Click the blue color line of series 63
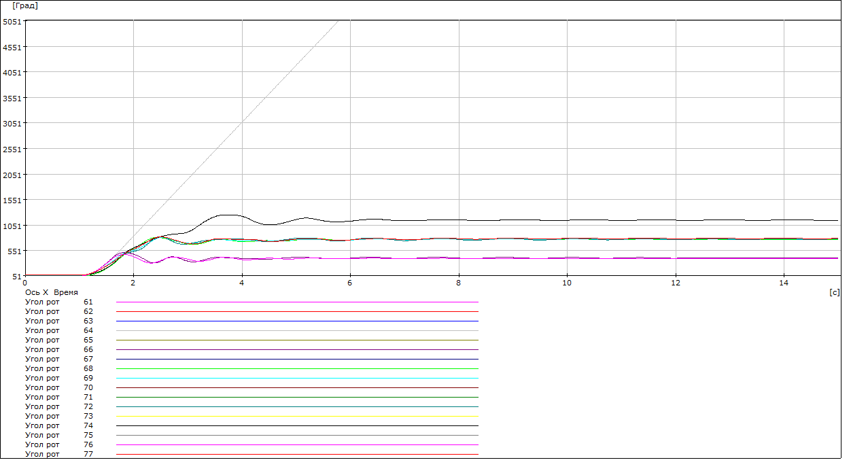 [x=298, y=321]
